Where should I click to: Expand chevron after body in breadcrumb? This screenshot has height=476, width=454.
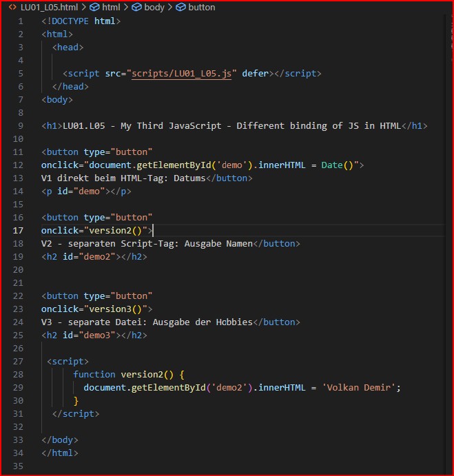(170, 8)
